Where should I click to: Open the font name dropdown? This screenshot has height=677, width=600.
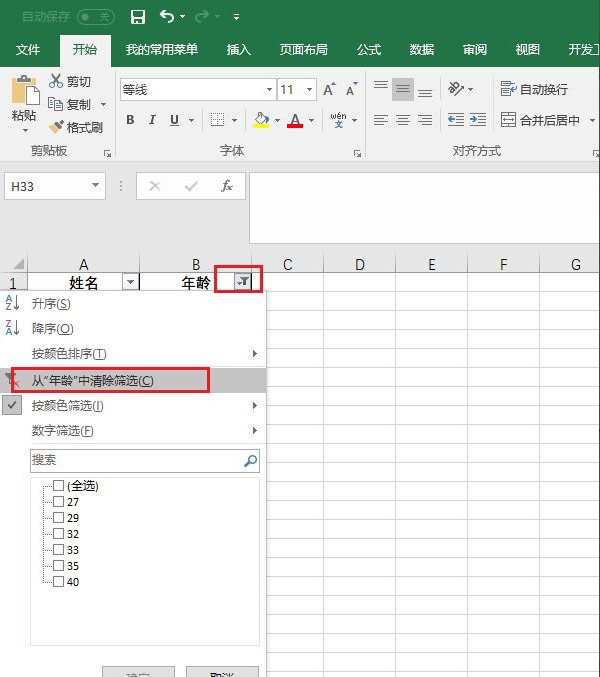click(x=269, y=89)
